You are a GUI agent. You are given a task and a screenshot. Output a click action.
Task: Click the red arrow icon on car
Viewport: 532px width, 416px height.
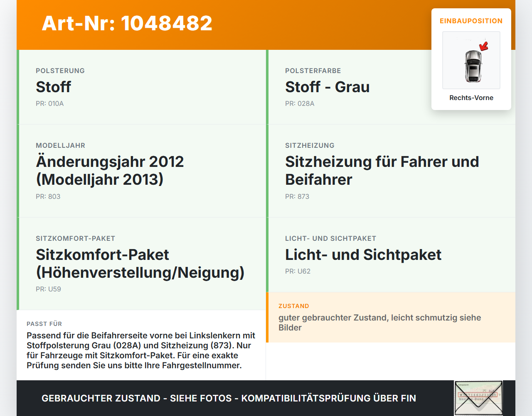484,46
